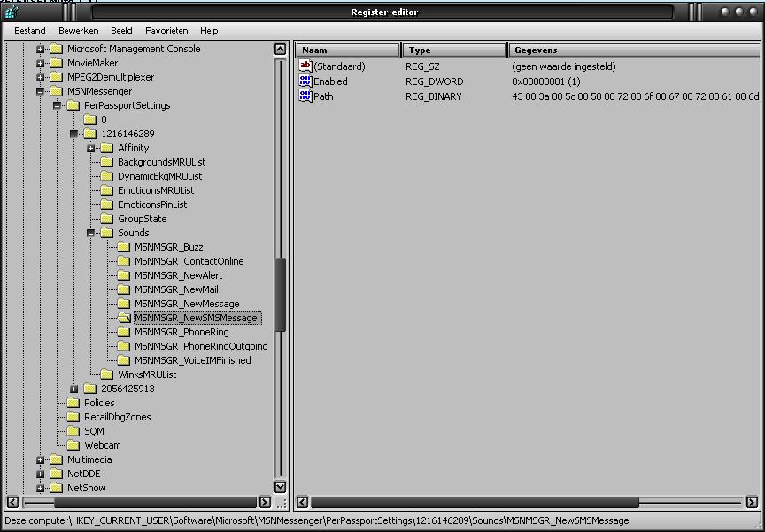Open the Favorieten menu
This screenshot has height=532, width=765.
point(167,30)
